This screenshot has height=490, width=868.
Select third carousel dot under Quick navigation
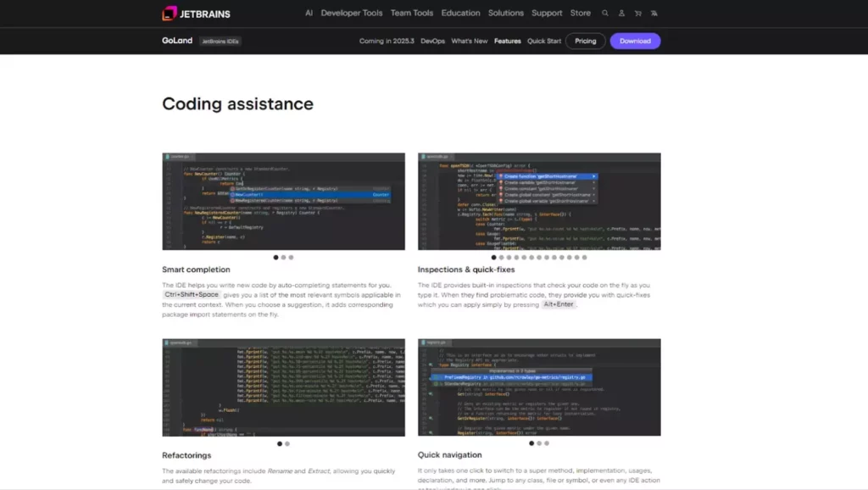[547, 443]
